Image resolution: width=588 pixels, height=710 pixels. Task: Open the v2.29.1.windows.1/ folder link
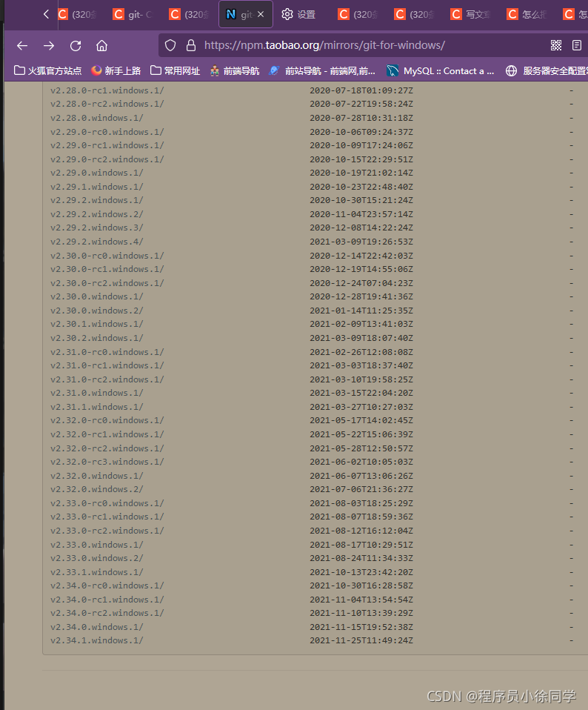97,187
